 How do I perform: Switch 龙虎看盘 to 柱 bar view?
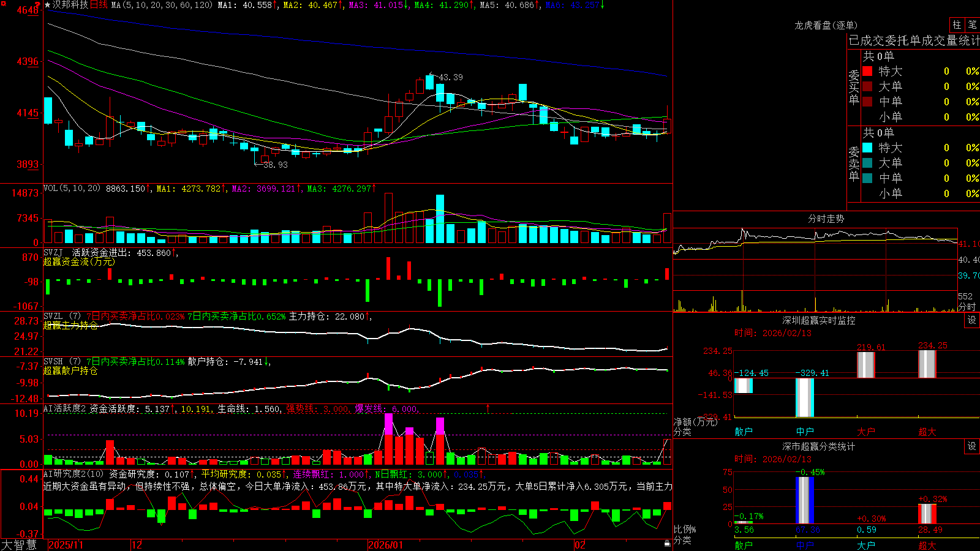(x=957, y=24)
